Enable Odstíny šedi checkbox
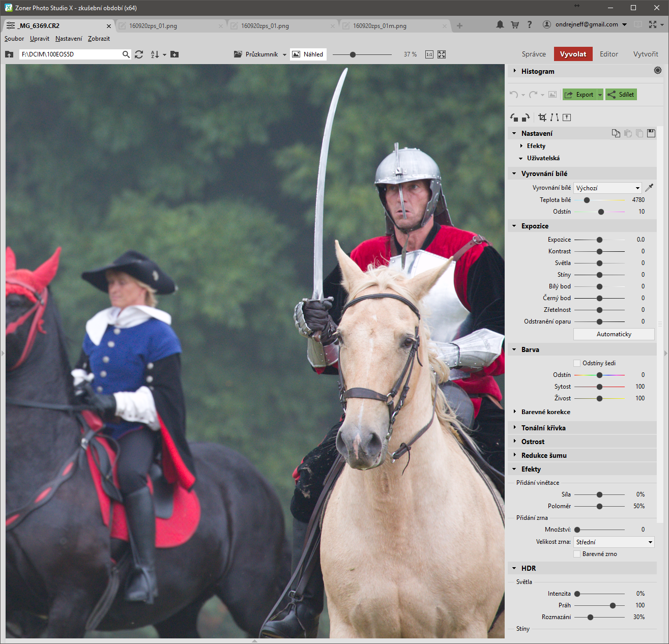Image resolution: width=669 pixels, height=644 pixels. click(577, 363)
